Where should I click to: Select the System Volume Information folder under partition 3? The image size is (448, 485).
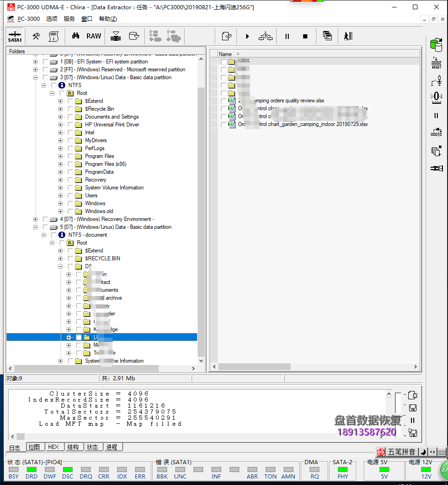click(x=114, y=188)
